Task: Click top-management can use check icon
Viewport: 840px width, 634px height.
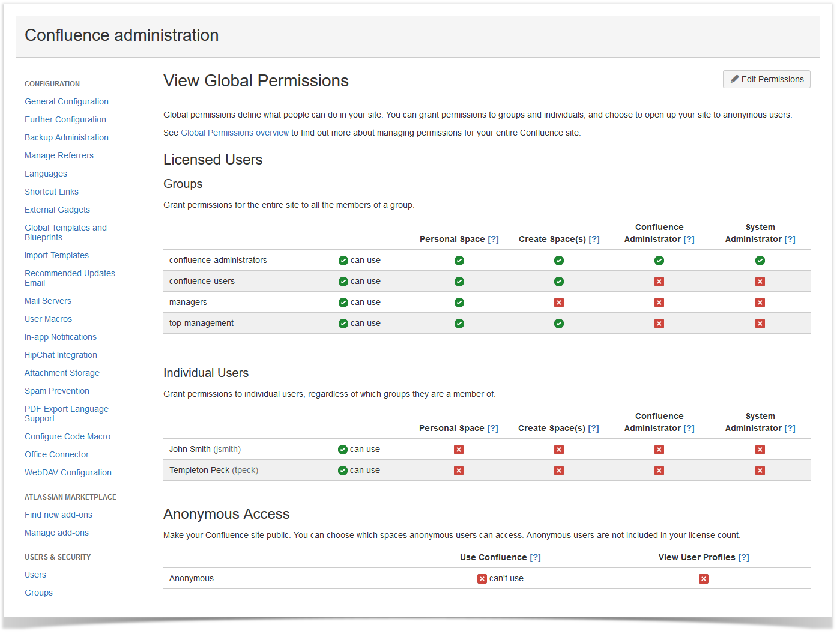Action: (x=343, y=324)
